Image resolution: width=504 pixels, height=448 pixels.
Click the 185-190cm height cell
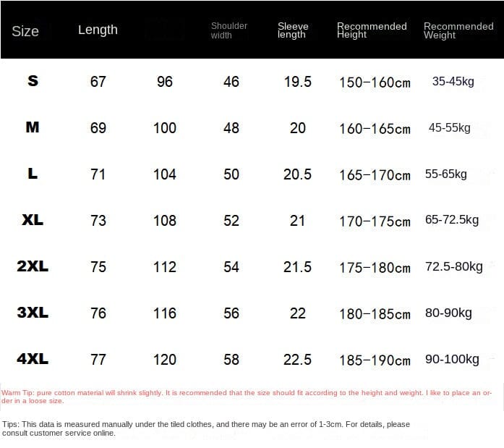click(375, 360)
